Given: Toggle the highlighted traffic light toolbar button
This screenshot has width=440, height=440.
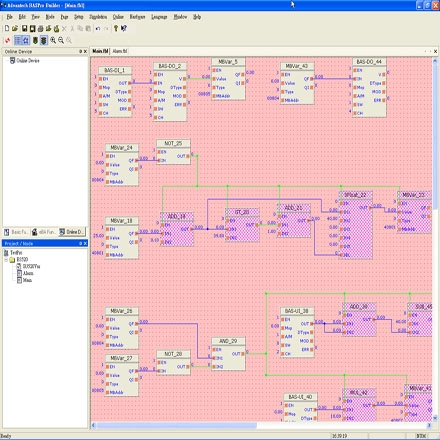Looking at the screenshot, I should [44, 40].
